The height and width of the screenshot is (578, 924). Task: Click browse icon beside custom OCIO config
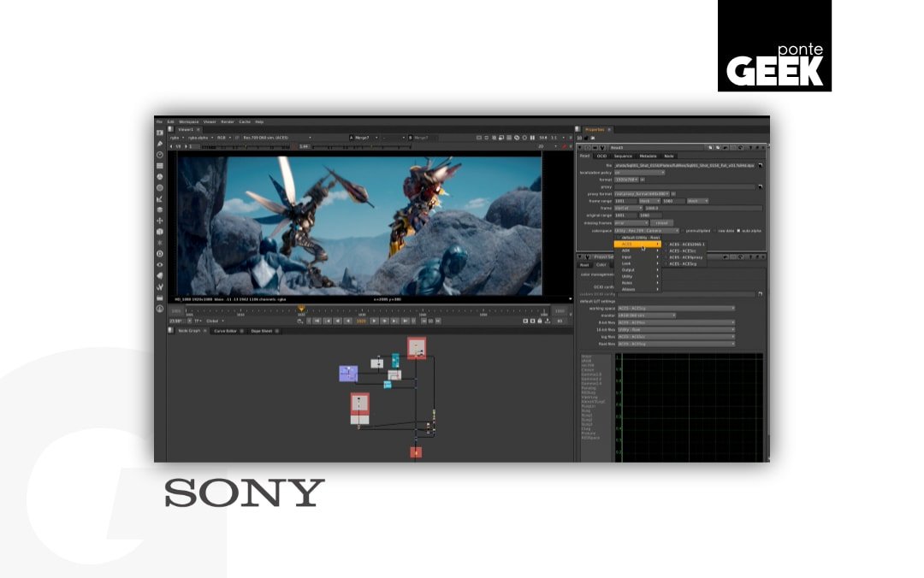(x=761, y=294)
